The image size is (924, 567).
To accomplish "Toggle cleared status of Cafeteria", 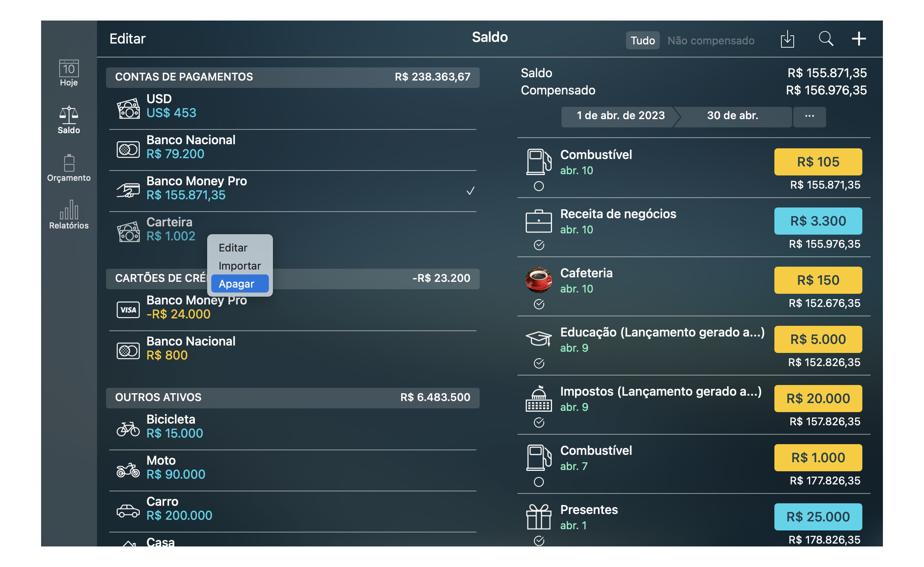I will [x=538, y=304].
